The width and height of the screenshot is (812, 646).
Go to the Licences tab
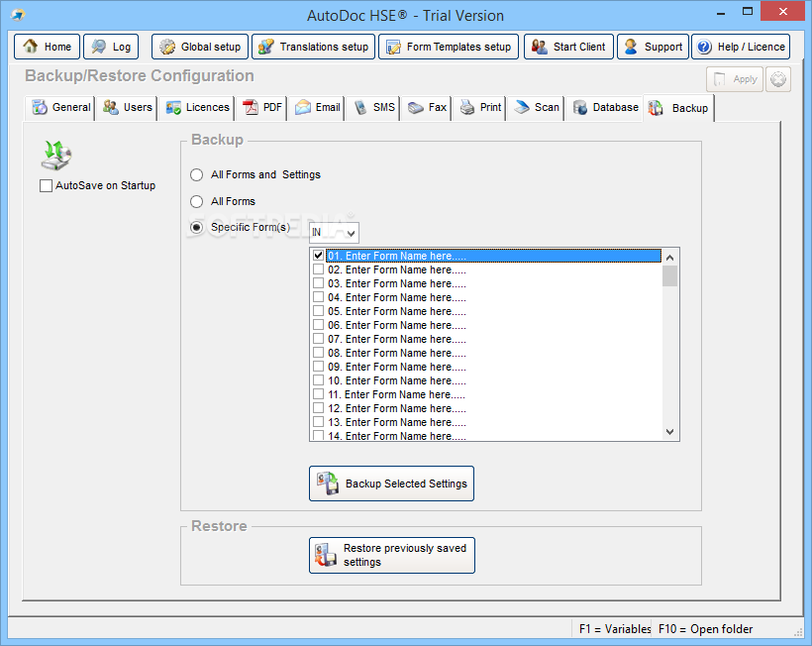197,107
